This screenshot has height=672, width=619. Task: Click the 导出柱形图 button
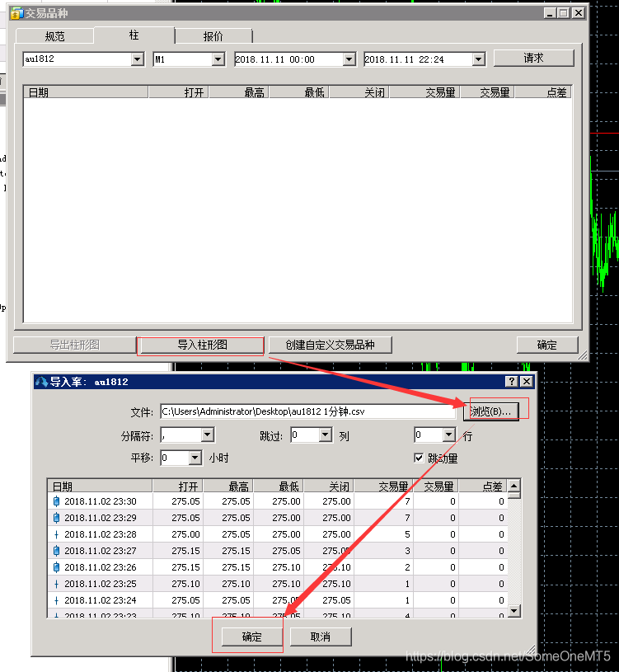[74, 345]
